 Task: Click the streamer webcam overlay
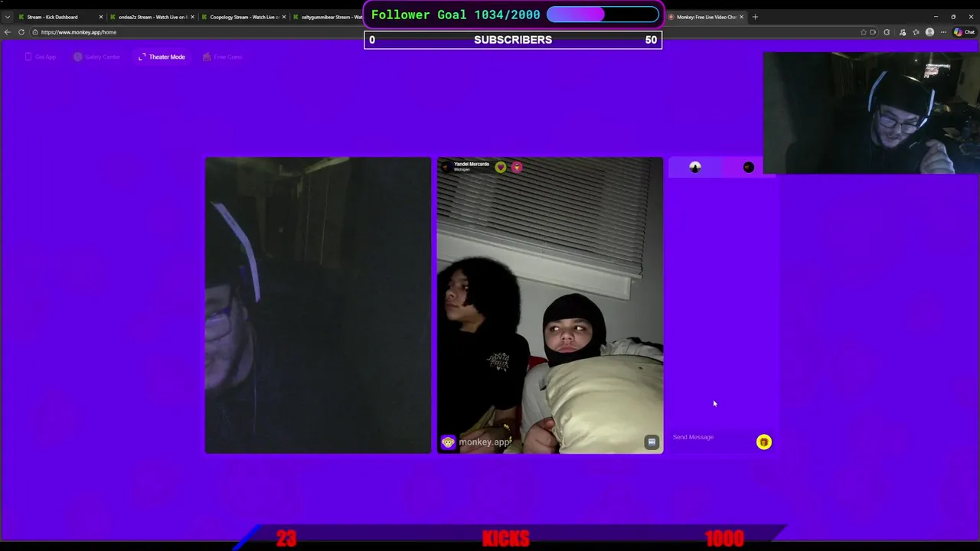(871, 112)
